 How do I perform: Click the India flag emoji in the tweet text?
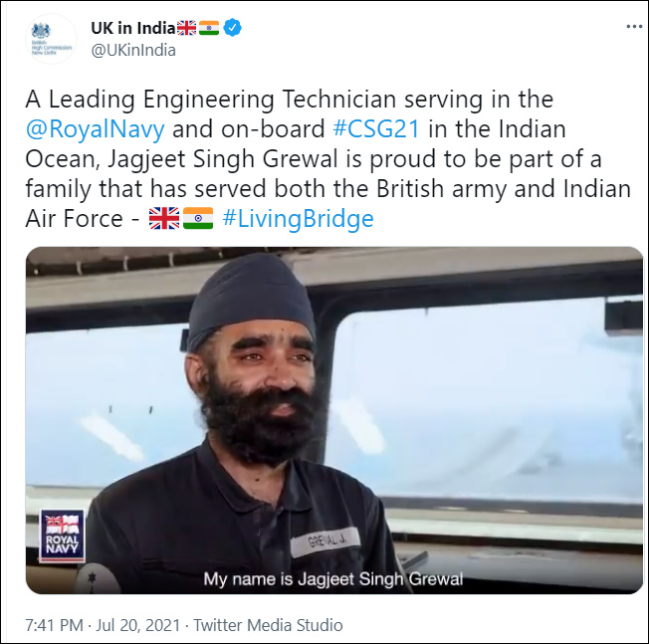(198, 218)
